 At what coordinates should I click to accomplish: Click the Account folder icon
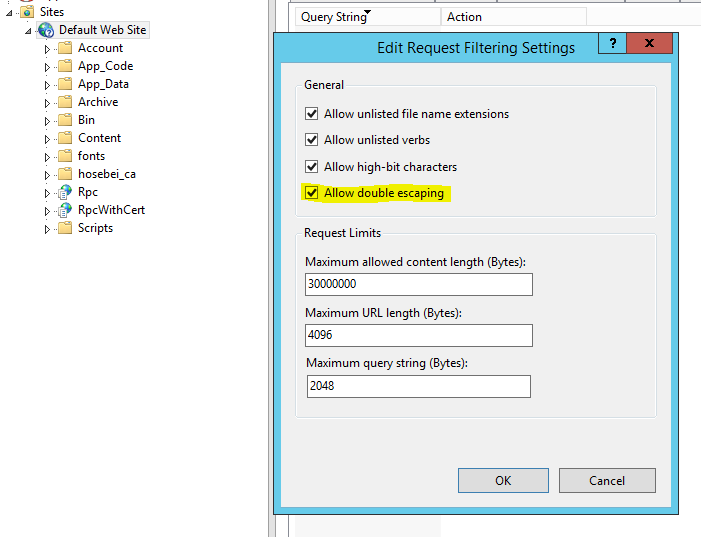point(65,48)
